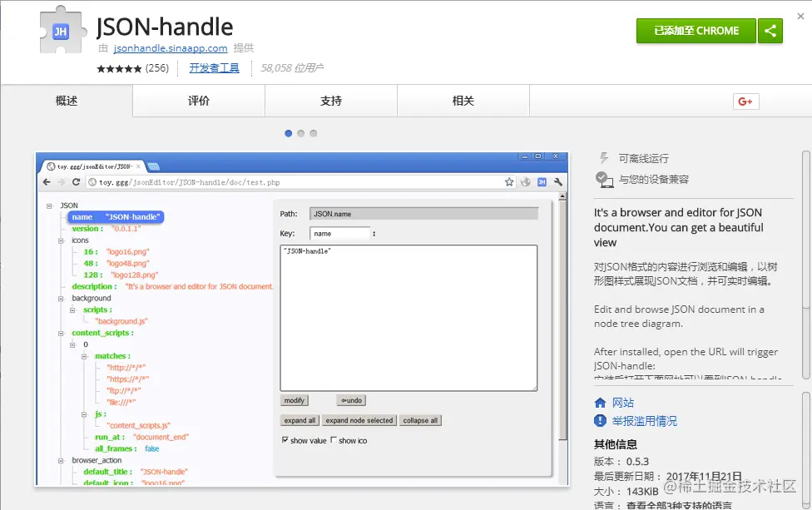Click the new tab button in screenshot browser
Image resolution: width=812 pixels, height=510 pixels.
pos(154,166)
